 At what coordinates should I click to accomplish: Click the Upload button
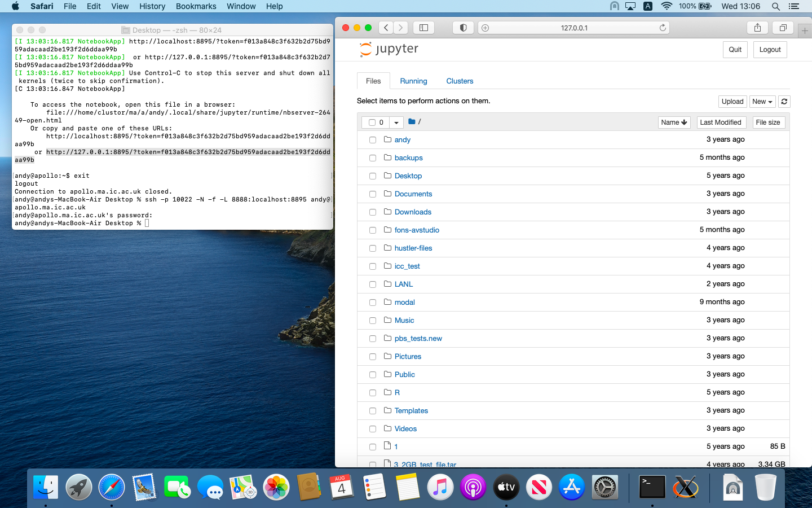pyautogui.click(x=732, y=102)
